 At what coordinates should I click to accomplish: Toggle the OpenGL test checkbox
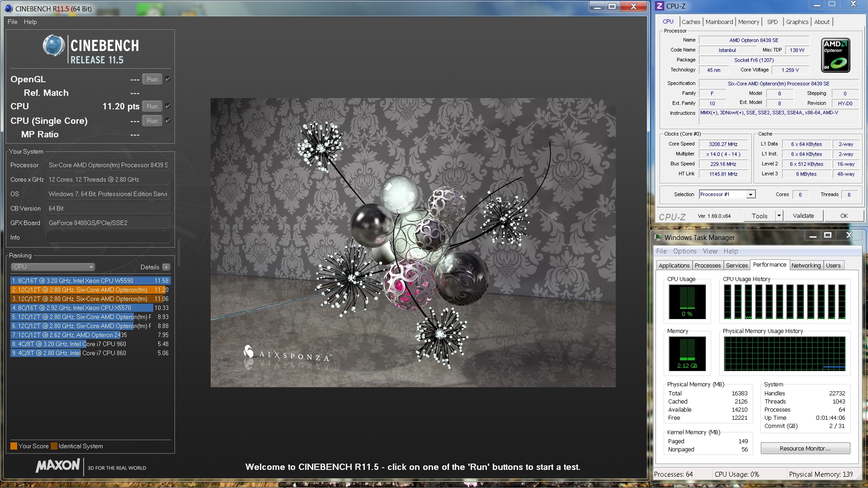[x=168, y=79]
